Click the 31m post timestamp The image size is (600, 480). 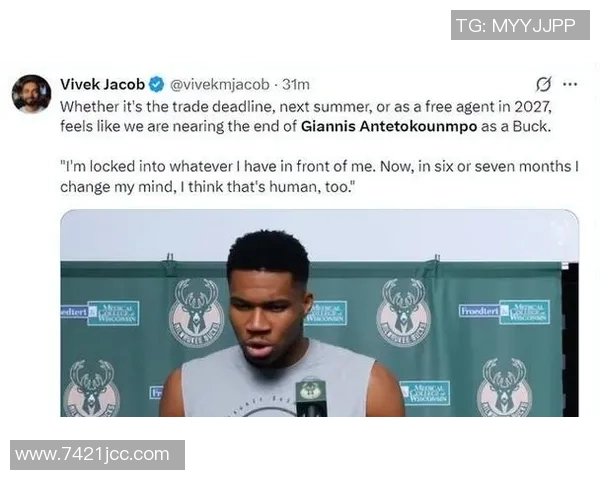coord(296,85)
